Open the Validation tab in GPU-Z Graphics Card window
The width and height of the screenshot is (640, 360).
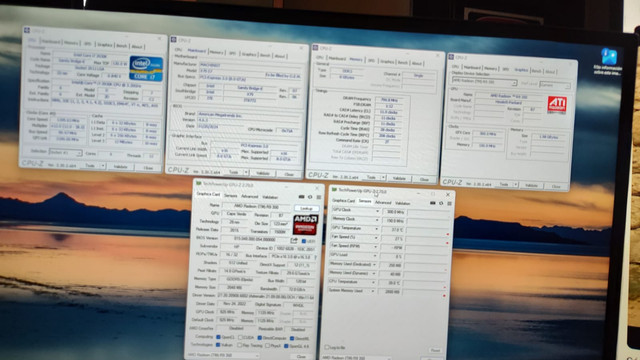click(x=270, y=197)
